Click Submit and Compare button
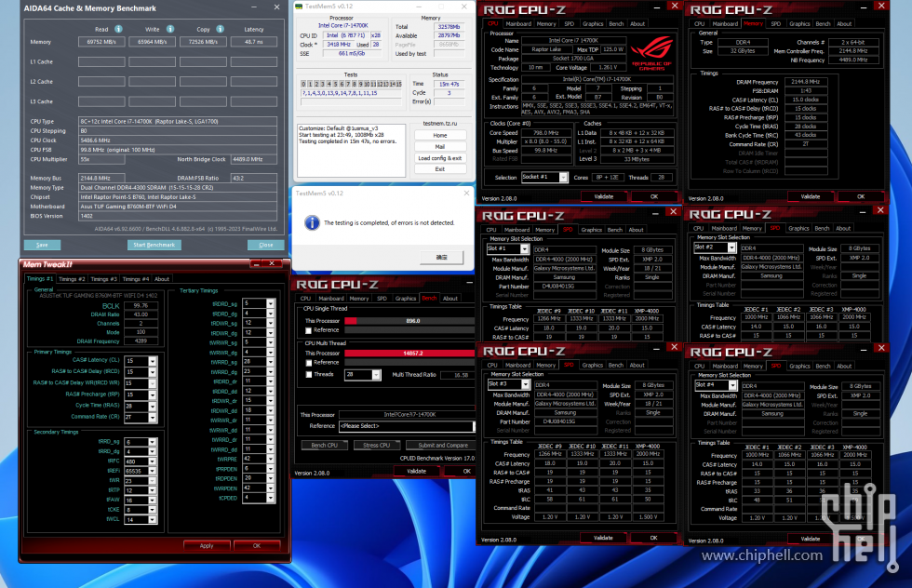 pyautogui.click(x=443, y=445)
